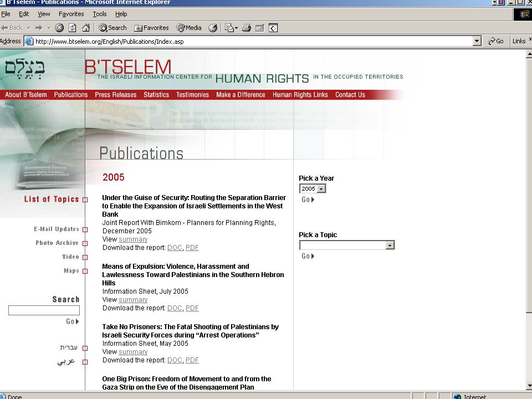532x399 pixels.
Task: Open E-Mail Updates in the sidebar
Action: click(57, 229)
